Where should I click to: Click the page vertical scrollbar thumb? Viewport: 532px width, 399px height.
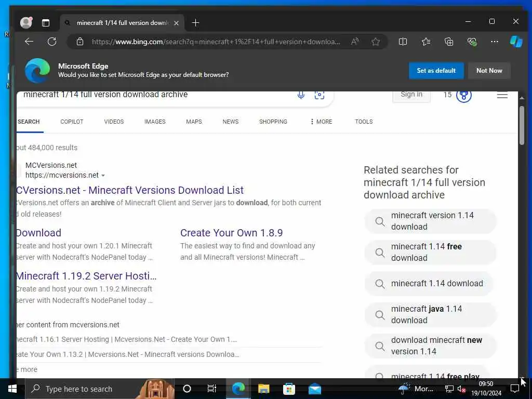(x=522, y=126)
